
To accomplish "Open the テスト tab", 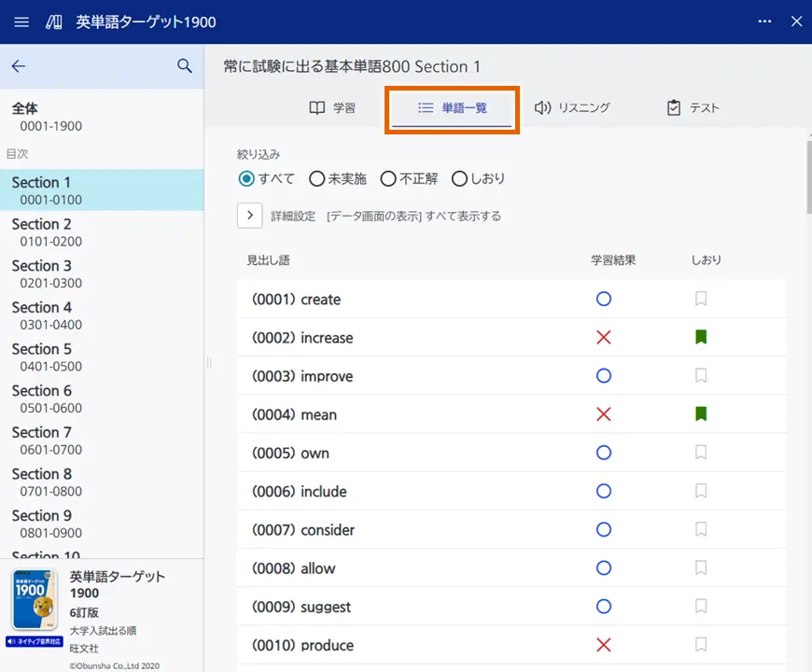I will coord(693,107).
